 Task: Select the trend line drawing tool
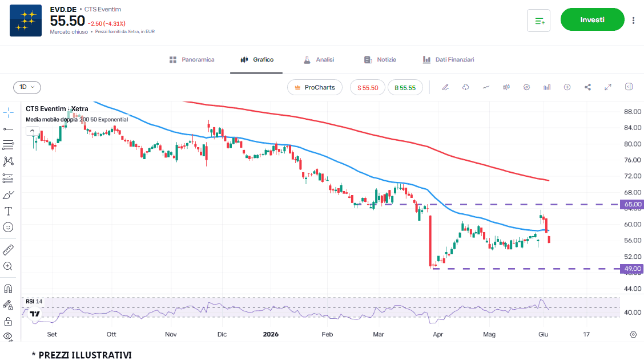[x=8, y=129]
